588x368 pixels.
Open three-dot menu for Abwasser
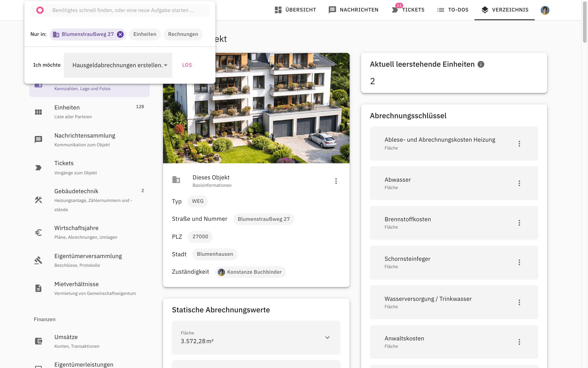(519, 183)
